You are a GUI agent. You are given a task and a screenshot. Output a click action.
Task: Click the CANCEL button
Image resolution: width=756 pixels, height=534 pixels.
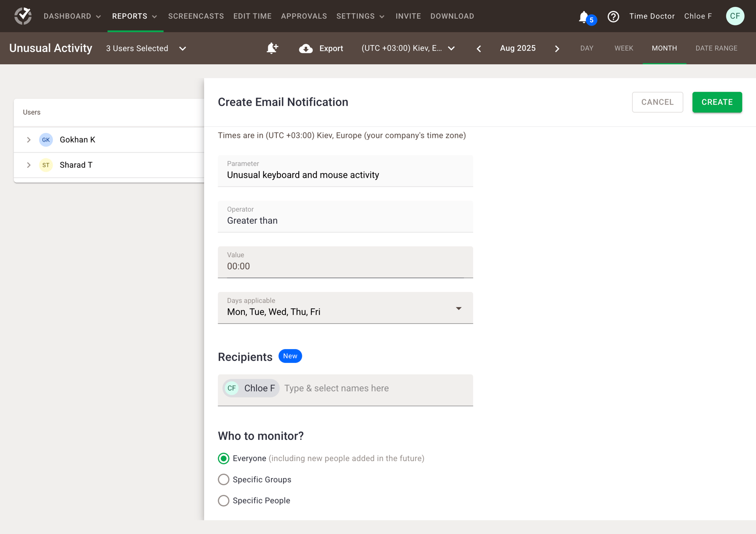[657, 102]
